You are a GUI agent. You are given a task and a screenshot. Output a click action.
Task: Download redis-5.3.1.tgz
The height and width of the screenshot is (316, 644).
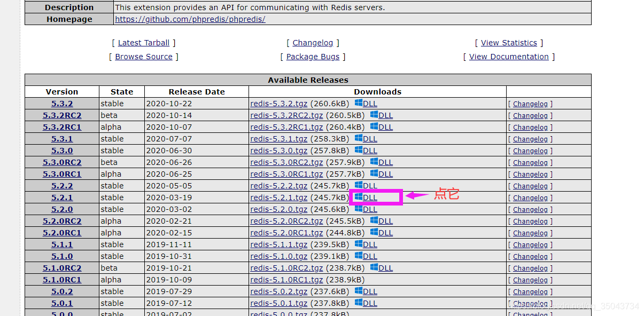279,139
